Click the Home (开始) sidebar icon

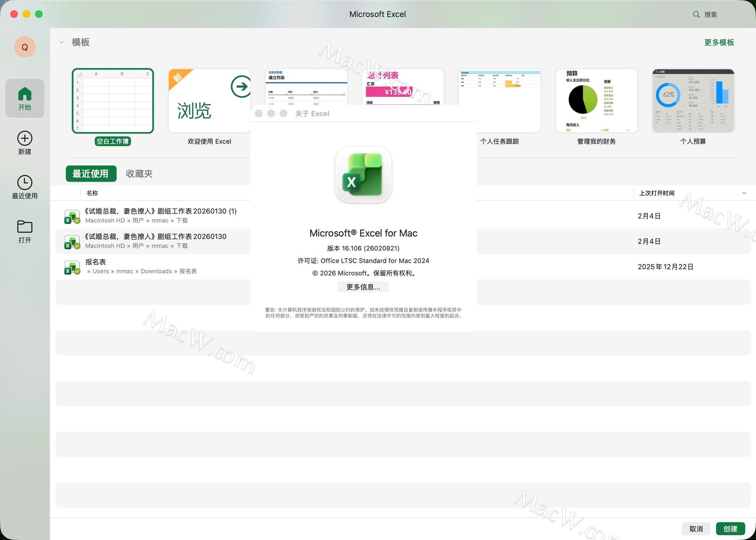24,95
